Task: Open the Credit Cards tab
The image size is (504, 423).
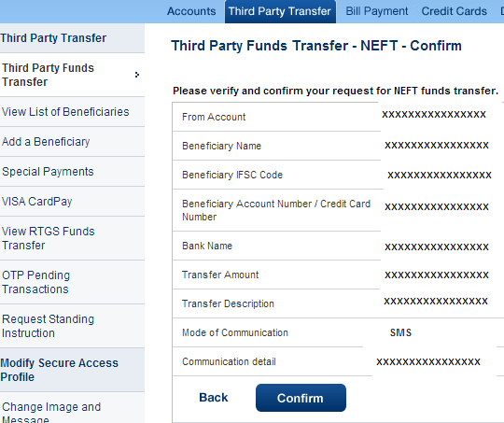Action: (x=454, y=11)
